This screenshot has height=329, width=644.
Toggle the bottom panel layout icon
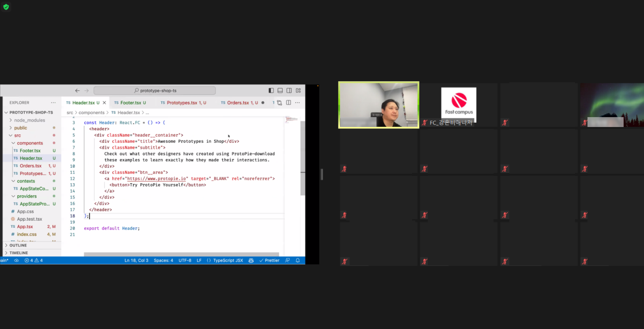pos(280,90)
